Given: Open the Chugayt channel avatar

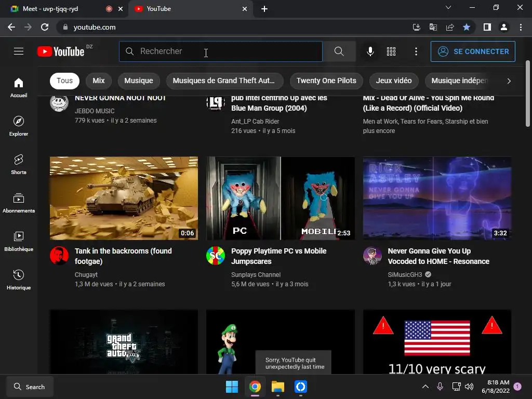Looking at the screenshot, I should (59, 256).
